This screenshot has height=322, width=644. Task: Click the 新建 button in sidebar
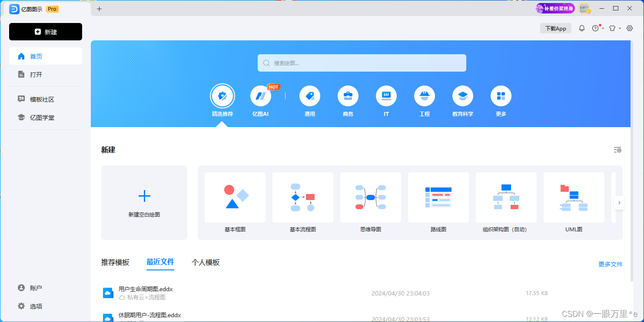tap(46, 32)
